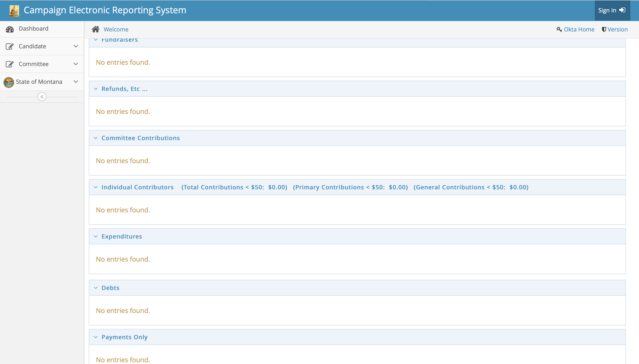Expand the Committee menu chevron
639x364 pixels.
76,64
